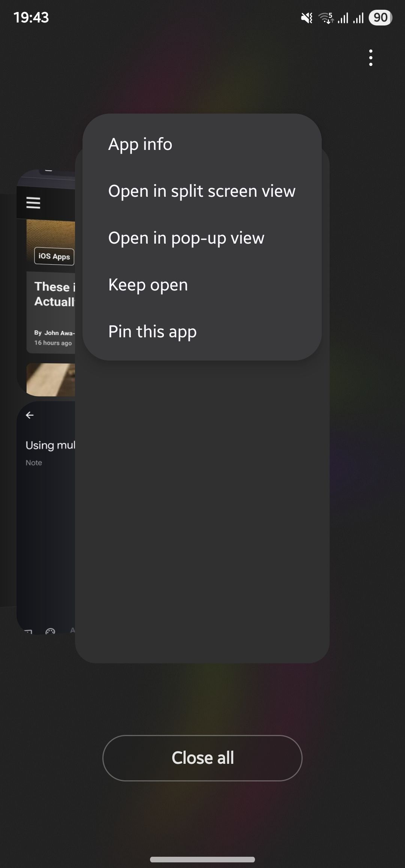Tap the mute/vibrate status icon

click(306, 18)
